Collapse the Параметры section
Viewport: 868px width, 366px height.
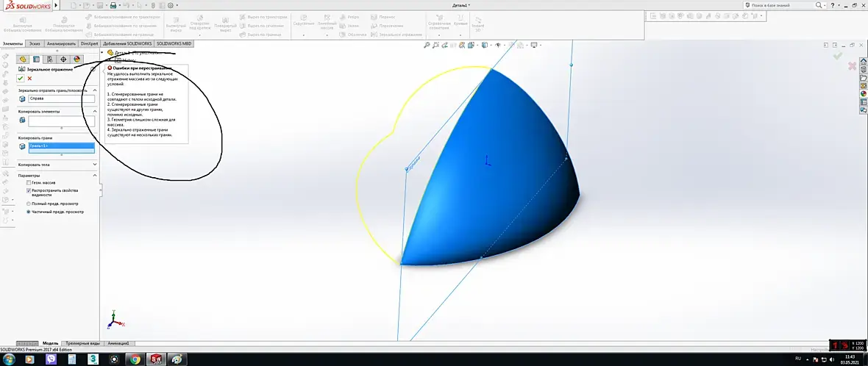point(95,175)
